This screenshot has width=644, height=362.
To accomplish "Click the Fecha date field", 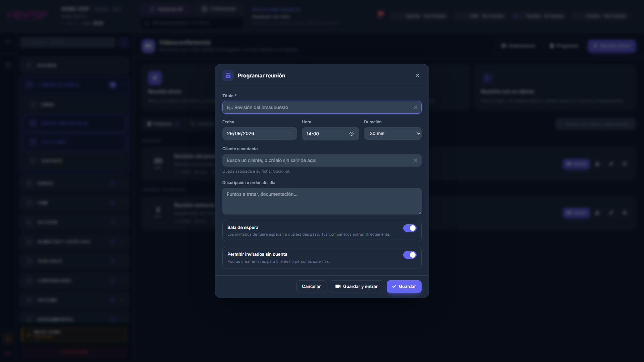I will pos(260,133).
